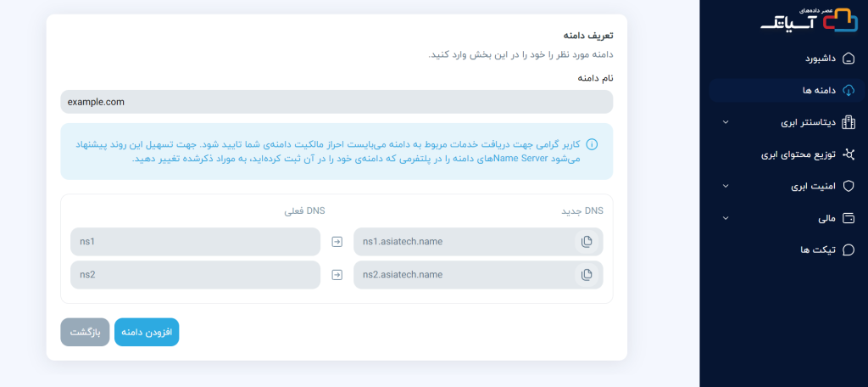Viewport: 868px width, 387px height.
Task: Click the gray back button
Action: (85, 332)
